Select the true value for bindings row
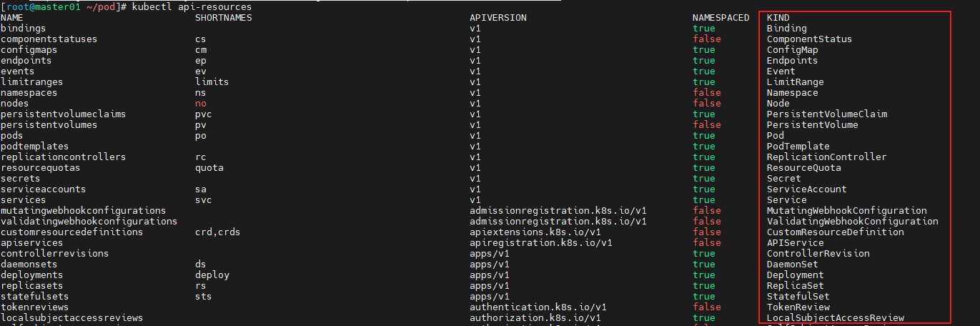This screenshot has height=326, width=980. pyautogui.click(x=703, y=29)
